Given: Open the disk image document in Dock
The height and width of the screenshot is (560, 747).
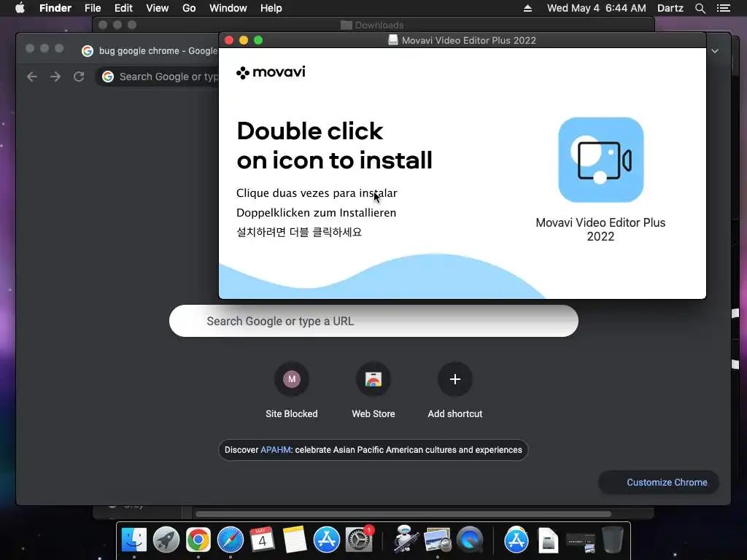Looking at the screenshot, I should [x=549, y=540].
